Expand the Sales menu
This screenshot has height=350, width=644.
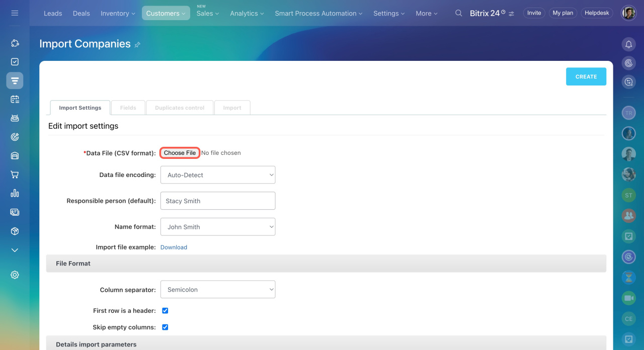pyautogui.click(x=208, y=13)
